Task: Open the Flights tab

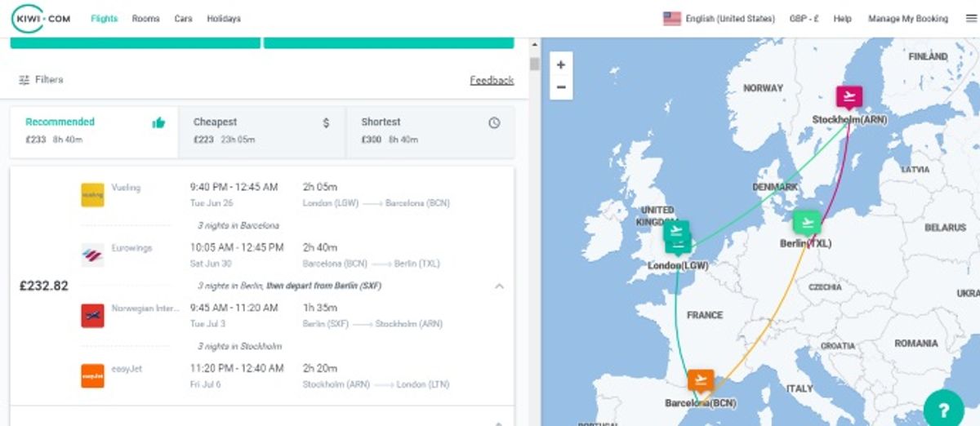Action: click(105, 19)
